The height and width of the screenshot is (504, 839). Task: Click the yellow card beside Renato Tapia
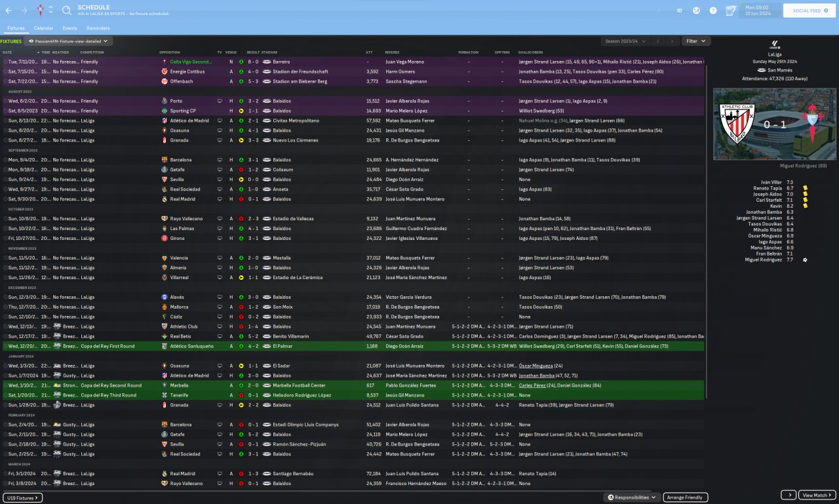click(x=805, y=188)
